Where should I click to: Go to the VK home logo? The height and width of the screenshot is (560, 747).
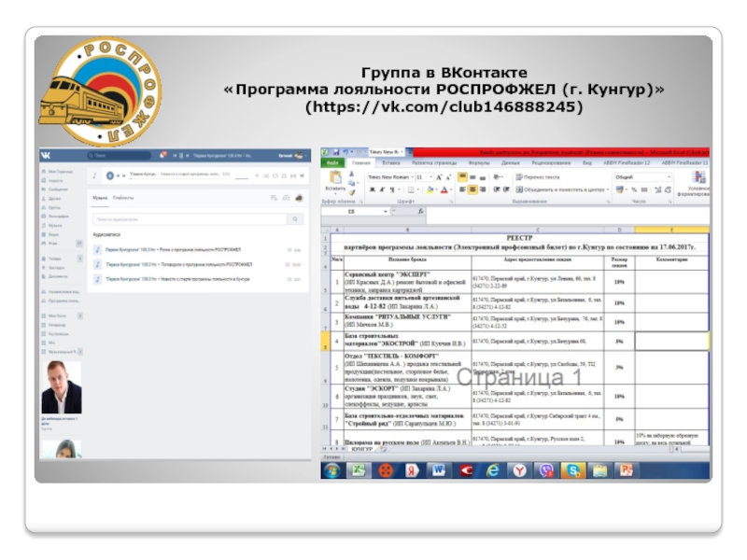point(46,155)
